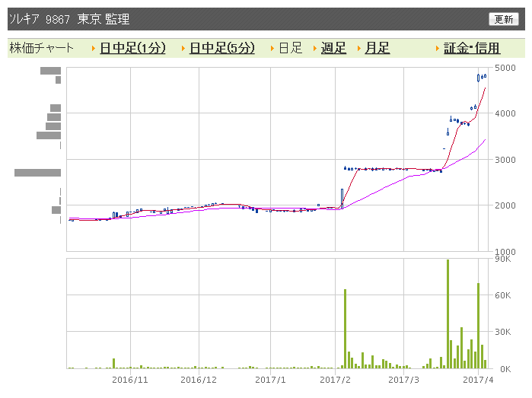Select the 日足 daily chart tab
Image resolution: width=532 pixels, height=398 pixels.
pyautogui.click(x=291, y=48)
